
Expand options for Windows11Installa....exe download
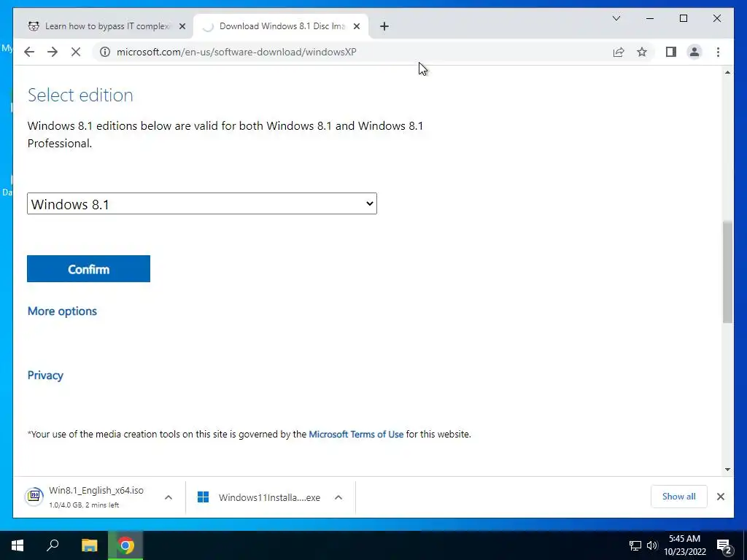click(x=338, y=497)
